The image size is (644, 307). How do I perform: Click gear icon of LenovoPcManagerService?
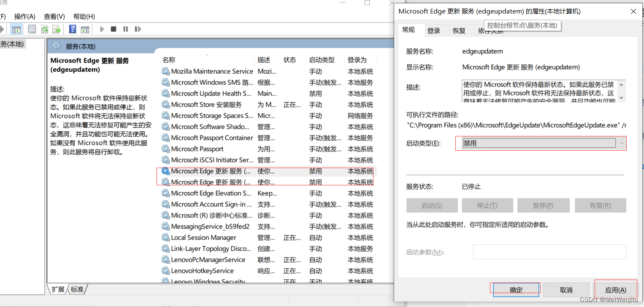coord(165,260)
